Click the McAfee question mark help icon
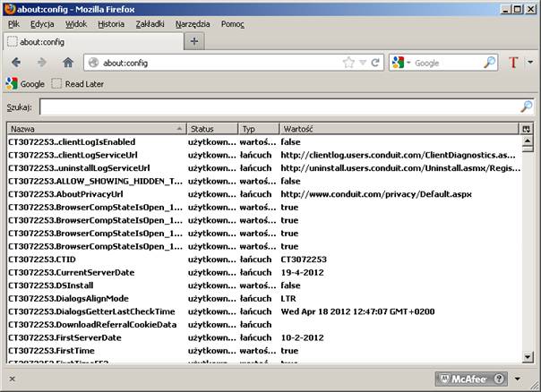The image size is (541, 392). (x=499, y=379)
